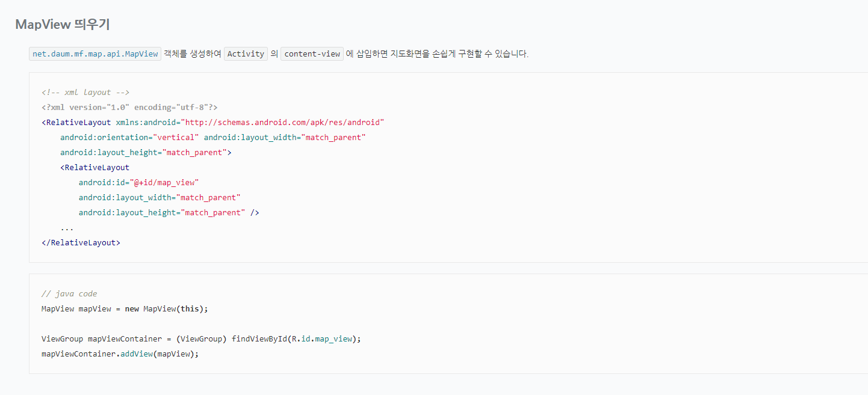
Task: Select the net.daum.mf.map.api.MapView inline code
Action: (95, 54)
